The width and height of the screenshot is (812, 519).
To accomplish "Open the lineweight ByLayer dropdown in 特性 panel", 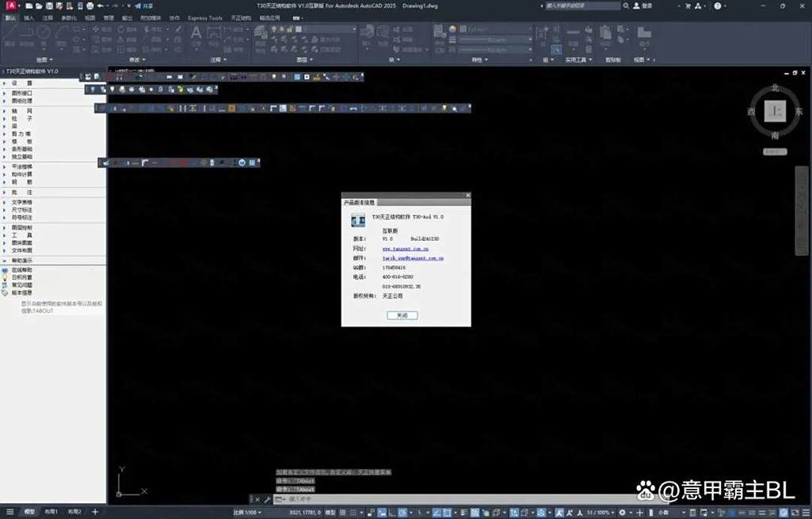I will [496, 39].
